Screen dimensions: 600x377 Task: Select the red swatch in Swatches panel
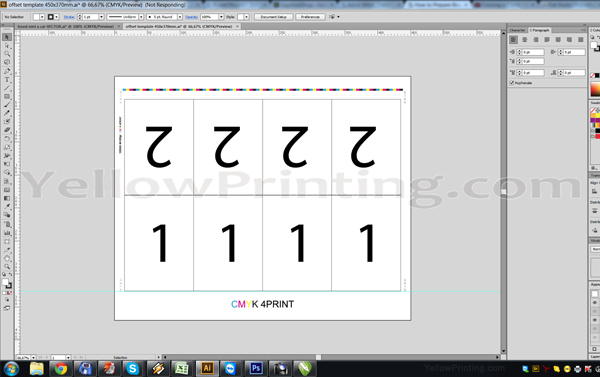[598, 136]
